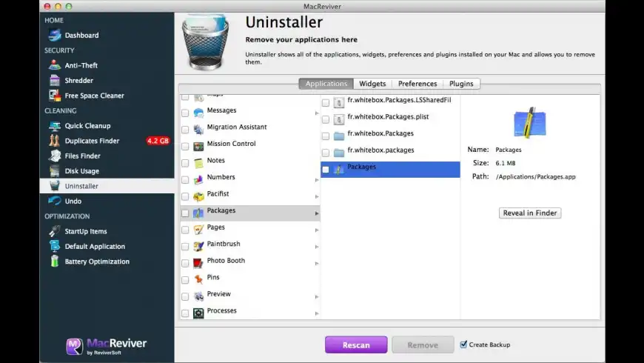Select the Shredder icon
The width and height of the screenshot is (644, 363).
pyautogui.click(x=54, y=81)
